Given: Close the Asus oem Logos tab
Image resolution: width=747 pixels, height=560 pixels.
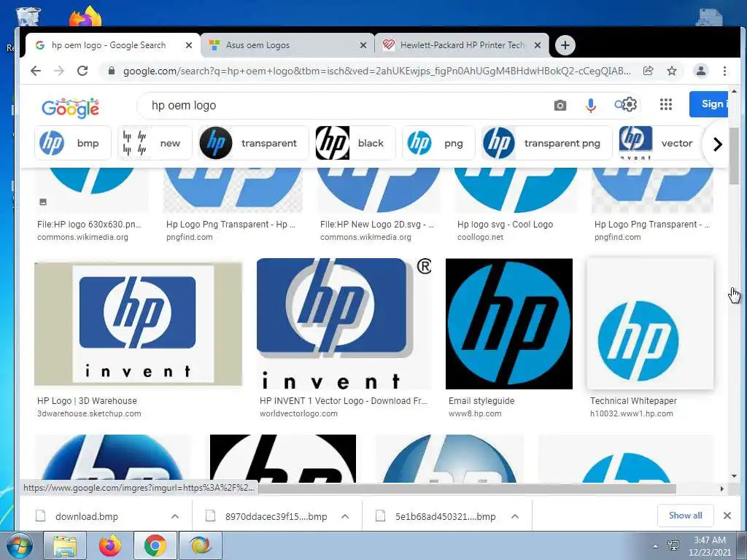Looking at the screenshot, I should click(363, 45).
